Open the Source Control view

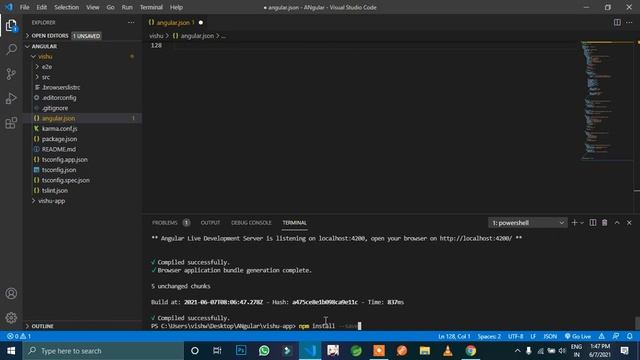pos(11,74)
